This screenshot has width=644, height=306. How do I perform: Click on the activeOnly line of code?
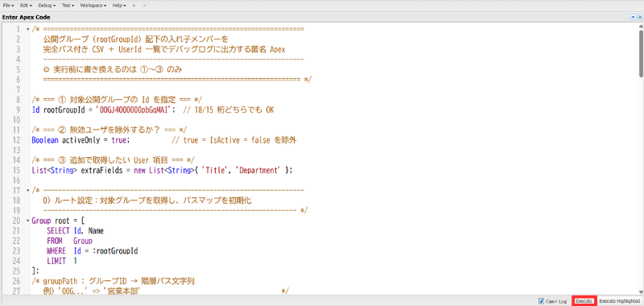pyautogui.click(x=164, y=140)
